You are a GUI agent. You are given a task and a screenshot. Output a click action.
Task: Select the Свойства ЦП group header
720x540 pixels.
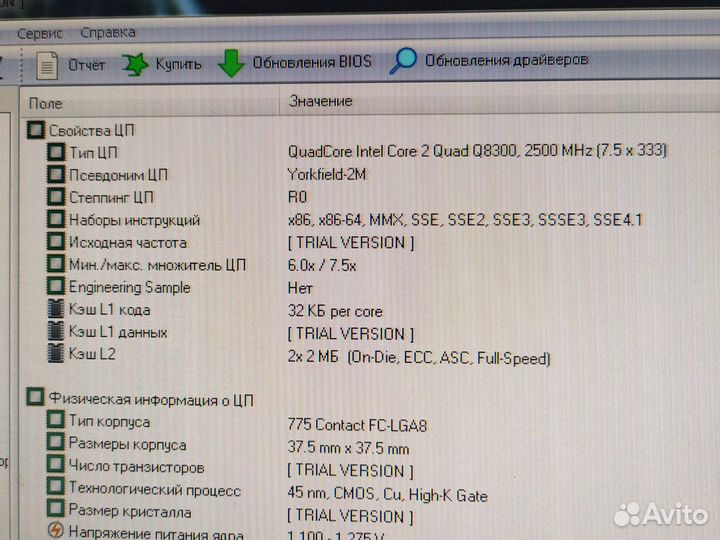[92, 130]
